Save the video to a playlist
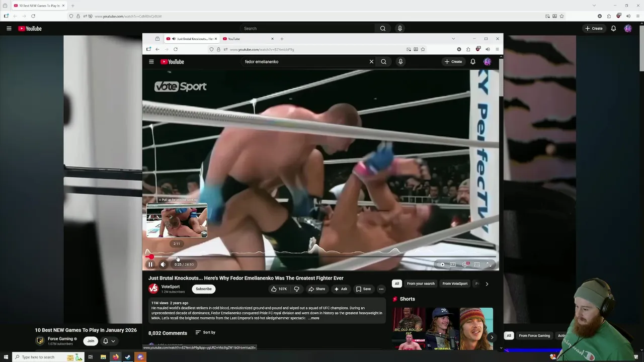This screenshot has height=362, width=644. click(x=363, y=289)
